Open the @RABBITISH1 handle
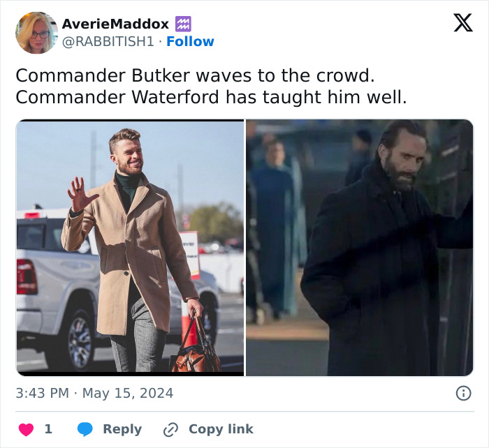Image resolution: width=489 pixels, height=448 pixels. 108,41
